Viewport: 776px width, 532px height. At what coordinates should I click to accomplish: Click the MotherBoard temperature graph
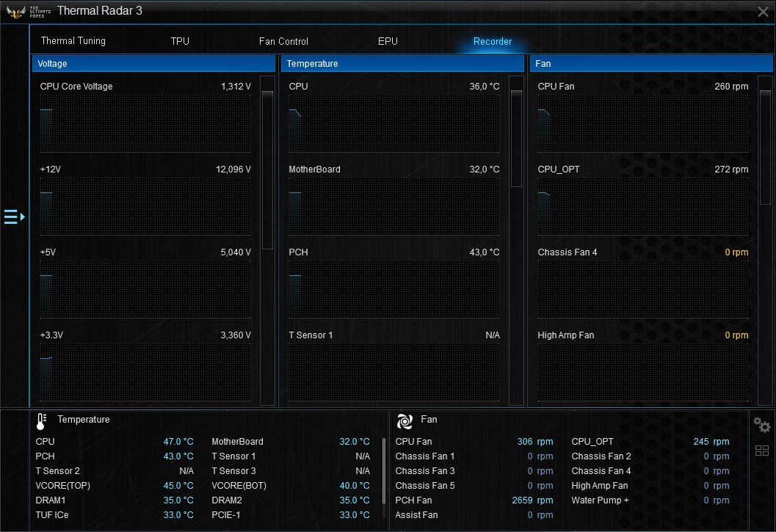pos(394,207)
